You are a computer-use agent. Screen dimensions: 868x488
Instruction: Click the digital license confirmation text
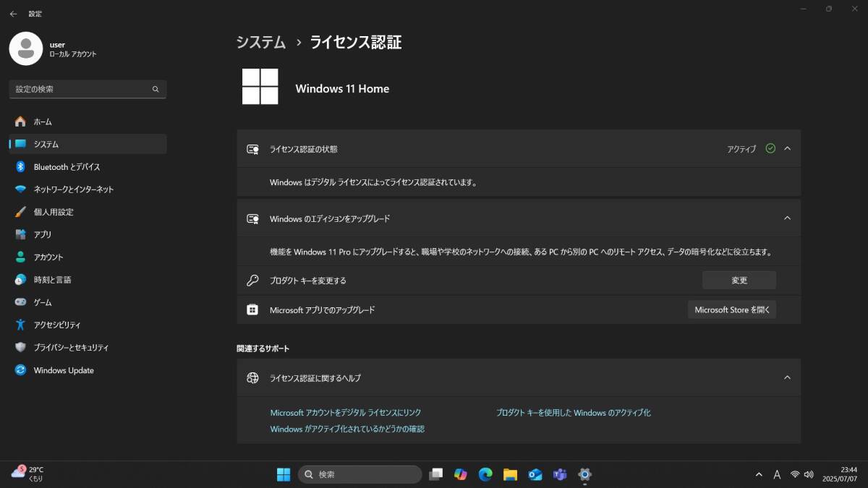click(x=373, y=182)
